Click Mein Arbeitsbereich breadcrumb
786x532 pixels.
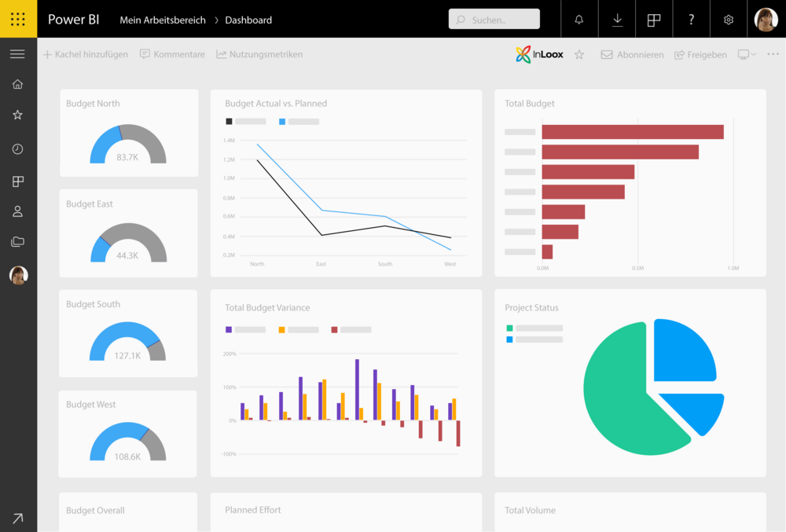tap(163, 20)
